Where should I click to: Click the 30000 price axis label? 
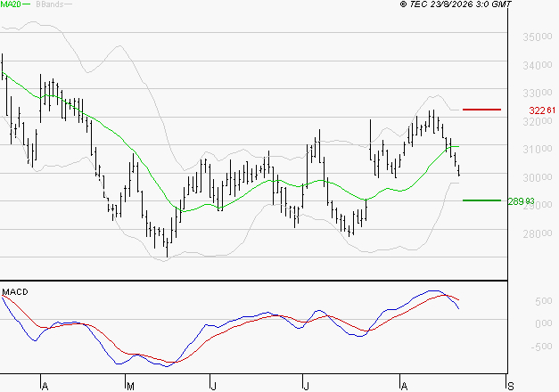(538, 177)
